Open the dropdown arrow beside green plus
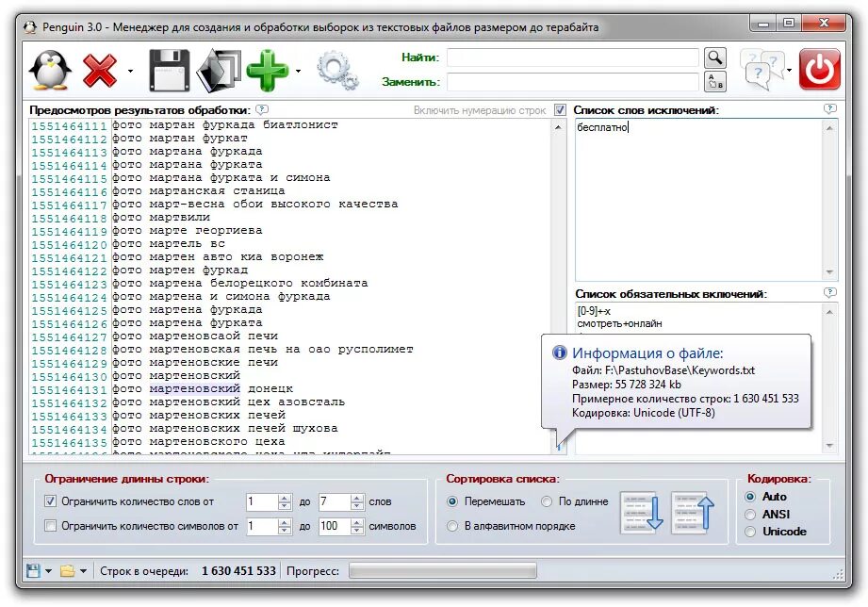This screenshot has height=607, width=868. pyautogui.click(x=298, y=71)
